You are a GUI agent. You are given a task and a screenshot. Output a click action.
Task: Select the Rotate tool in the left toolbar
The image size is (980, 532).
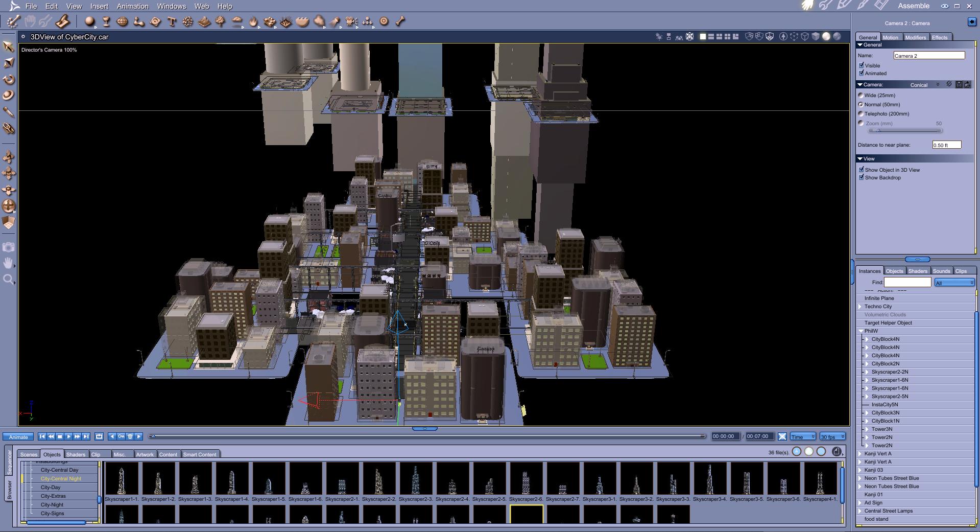tap(9, 79)
